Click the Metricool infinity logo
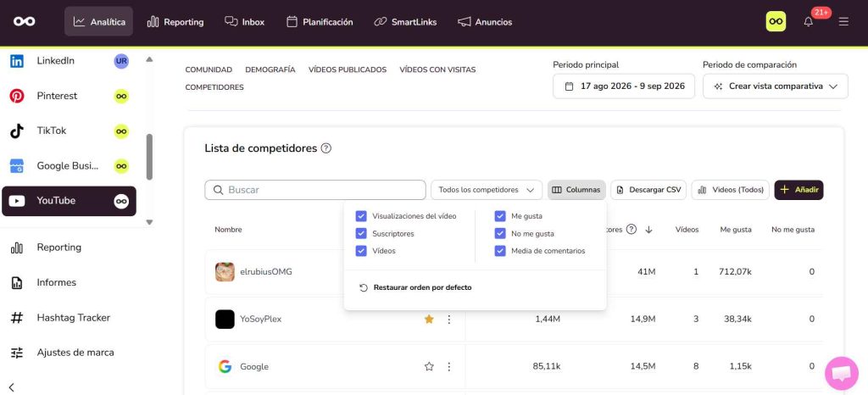 point(25,21)
